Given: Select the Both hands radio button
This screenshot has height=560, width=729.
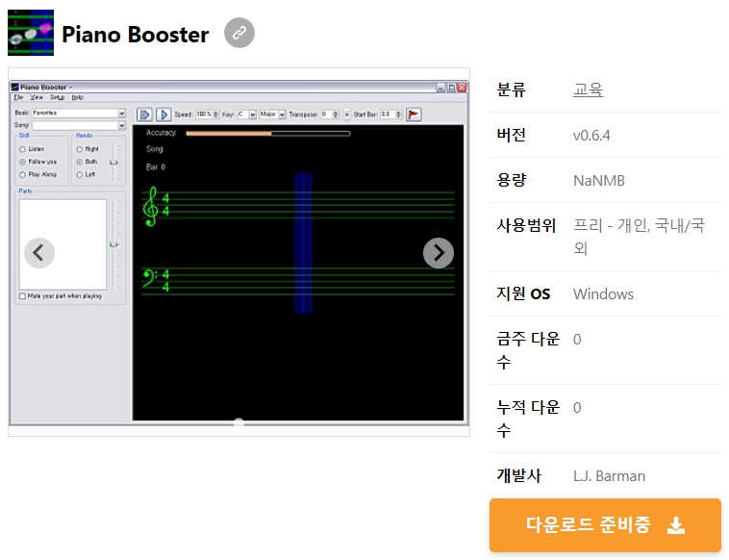Looking at the screenshot, I should [80, 162].
